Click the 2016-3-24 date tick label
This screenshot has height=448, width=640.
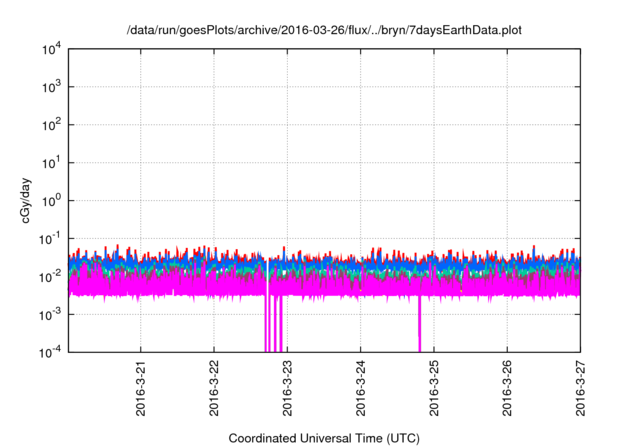[360, 388]
